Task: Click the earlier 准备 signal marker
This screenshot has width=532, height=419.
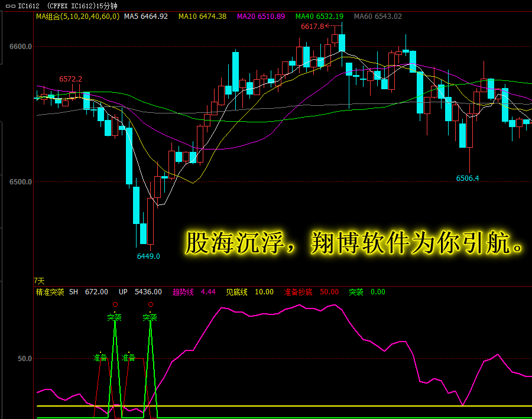Action: point(100,358)
